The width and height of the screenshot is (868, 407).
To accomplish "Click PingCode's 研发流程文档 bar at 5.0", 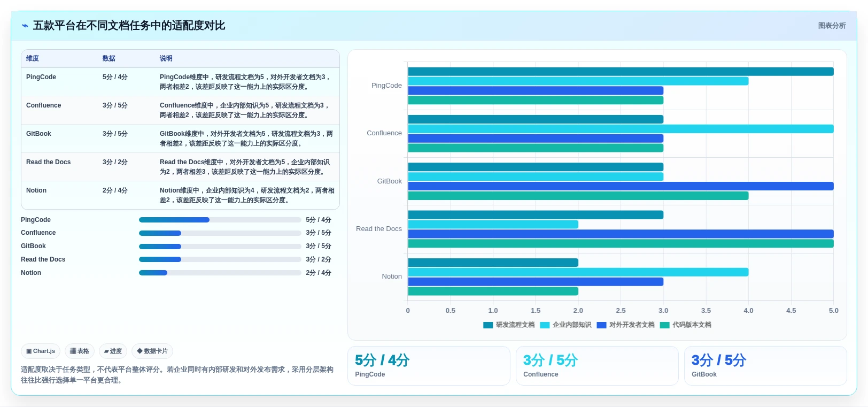I will click(621, 72).
